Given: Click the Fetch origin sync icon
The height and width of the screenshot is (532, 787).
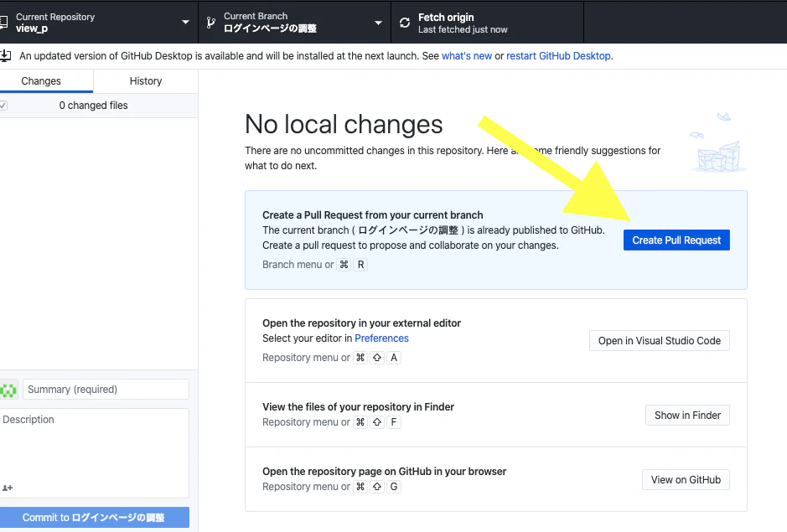Looking at the screenshot, I should coord(405,23).
